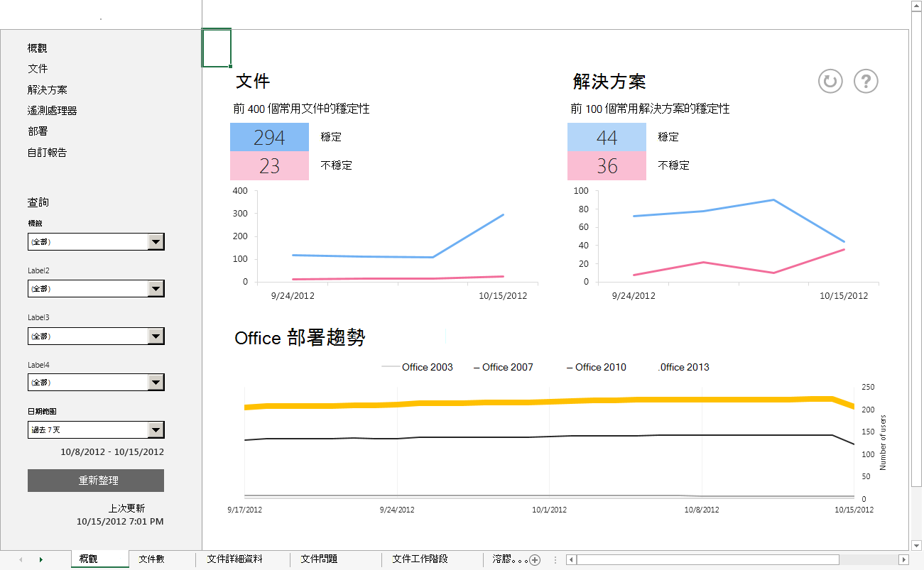Switch to the 文件問題 sheet tab
This screenshot has height=570, width=924.
(x=319, y=559)
